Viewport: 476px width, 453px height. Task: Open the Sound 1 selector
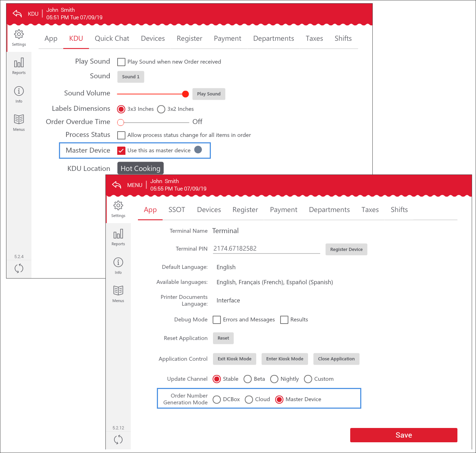click(x=131, y=77)
